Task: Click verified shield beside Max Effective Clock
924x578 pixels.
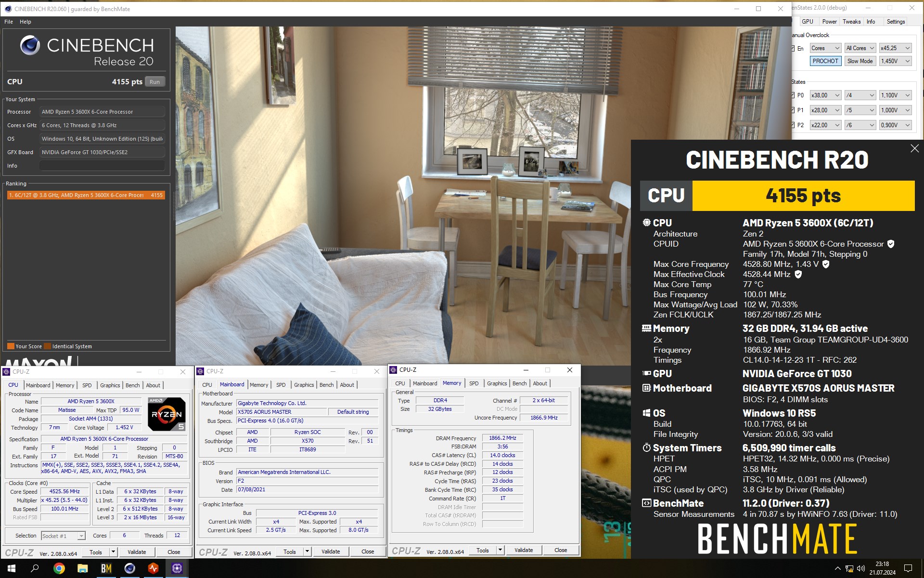Action: (x=798, y=274)
